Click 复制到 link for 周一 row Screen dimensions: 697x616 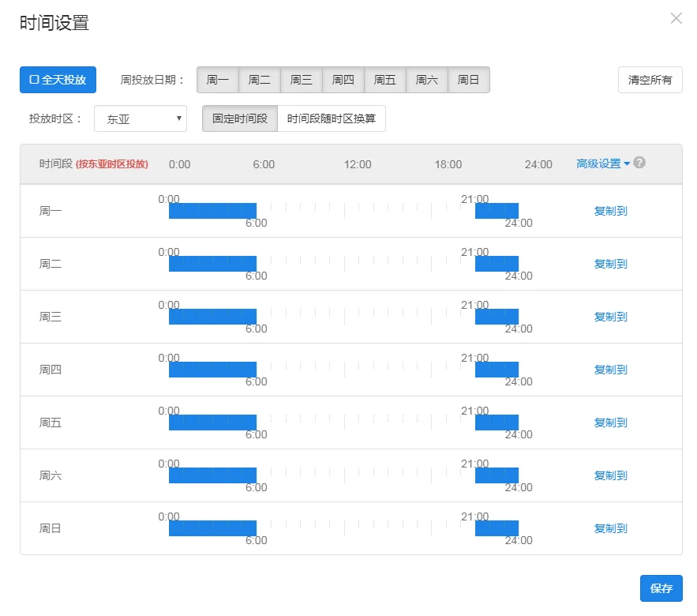610,211
